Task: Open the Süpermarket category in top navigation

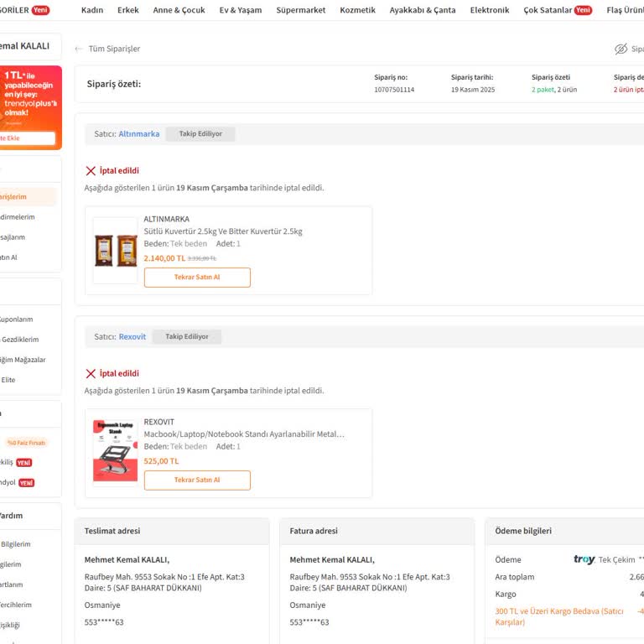Action: point(300,10)
